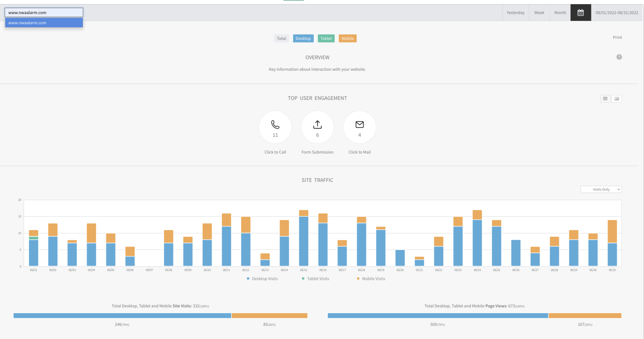Toggle the Tablet device filter
The width and height of the screenshot is (644, 339).
click(326, 39)
